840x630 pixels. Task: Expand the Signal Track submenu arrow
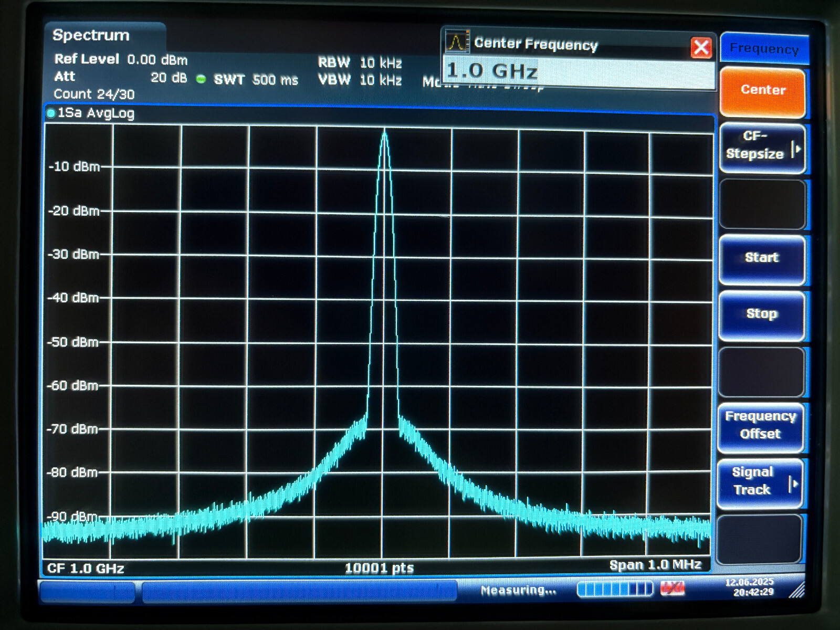click(793, 484)
